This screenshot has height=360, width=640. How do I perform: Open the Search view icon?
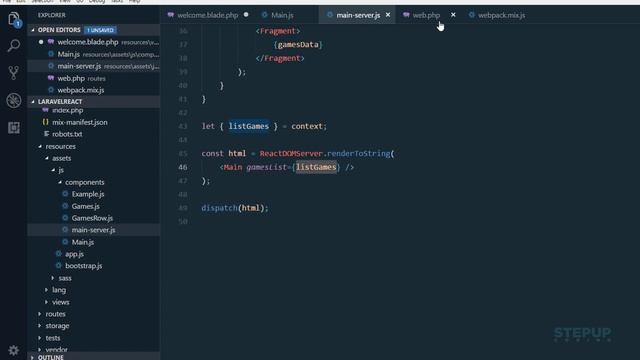pos(14,46)
